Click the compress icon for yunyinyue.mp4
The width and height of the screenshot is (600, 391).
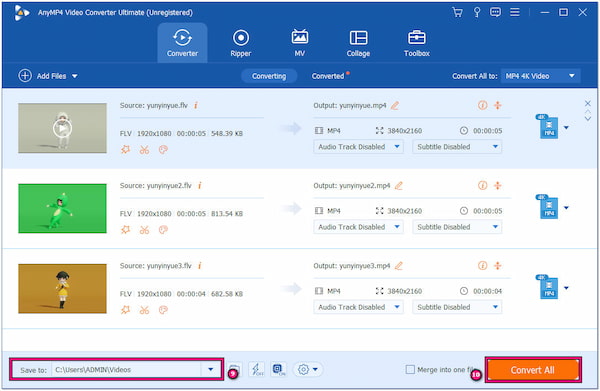click(x=497, y=105)
